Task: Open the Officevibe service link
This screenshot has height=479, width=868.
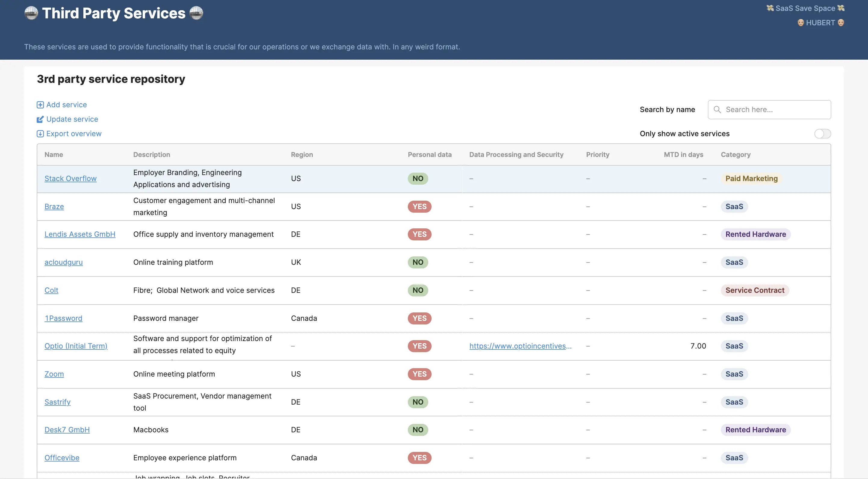Action: click(x=62, y=458)
